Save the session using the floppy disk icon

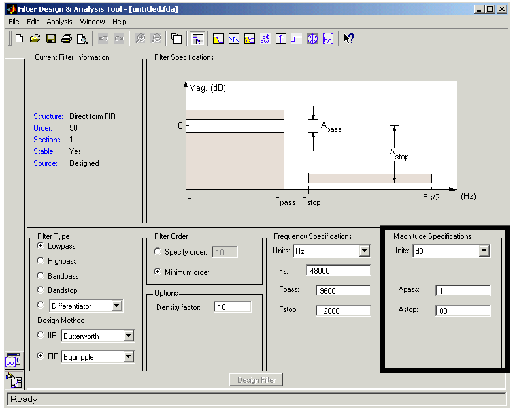51,39
